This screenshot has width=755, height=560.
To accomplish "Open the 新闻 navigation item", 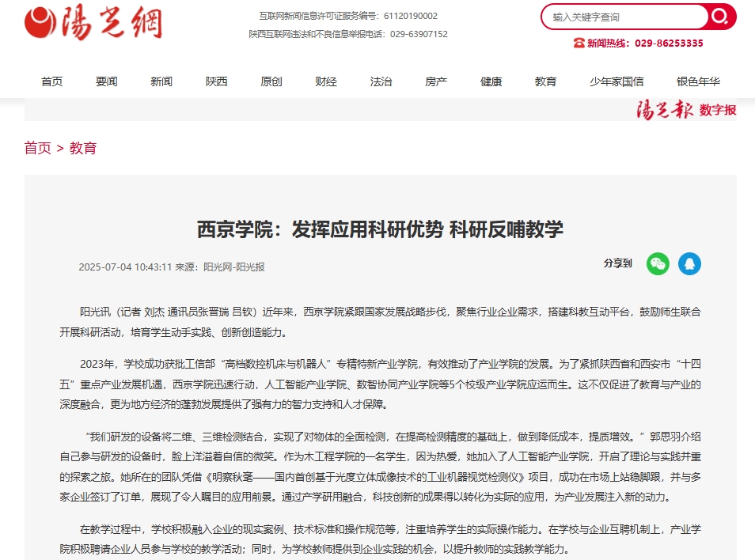I will 161,81.
